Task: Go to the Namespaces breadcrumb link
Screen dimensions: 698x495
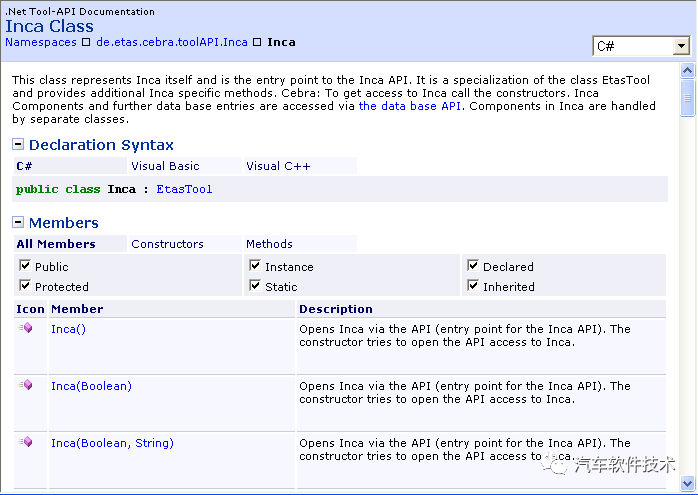Action: (41, 42)
